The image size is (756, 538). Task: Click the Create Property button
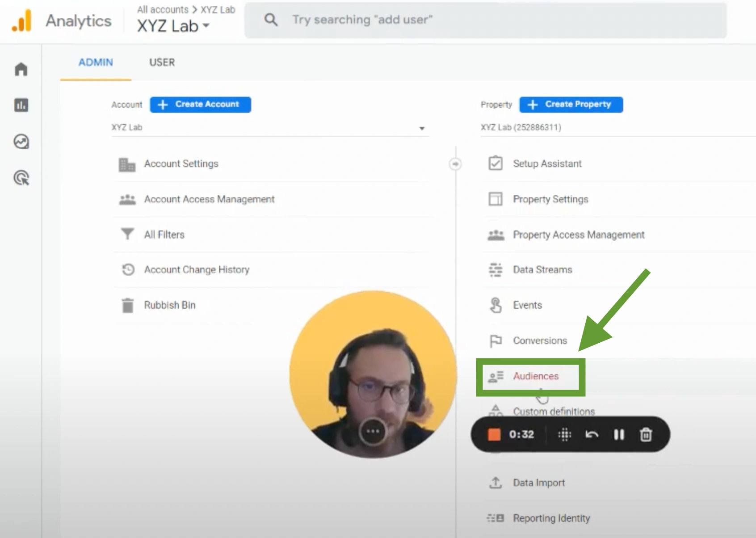571,105
